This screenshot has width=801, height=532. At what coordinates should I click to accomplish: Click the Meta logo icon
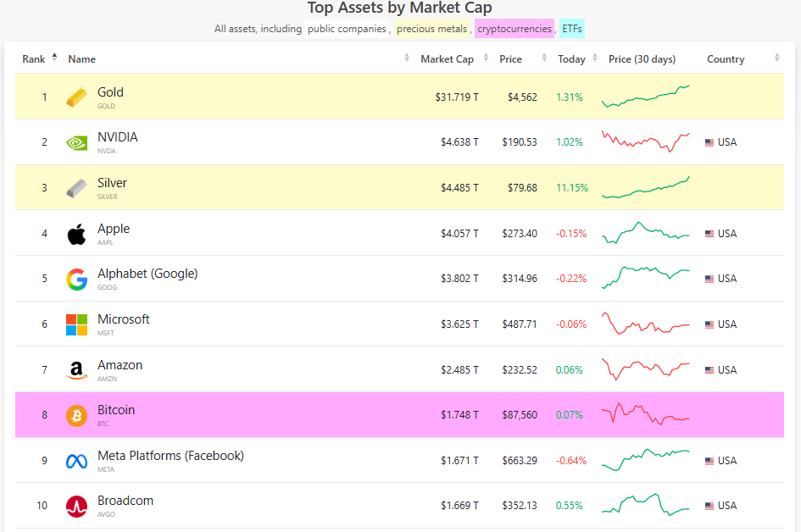[76, 461]
